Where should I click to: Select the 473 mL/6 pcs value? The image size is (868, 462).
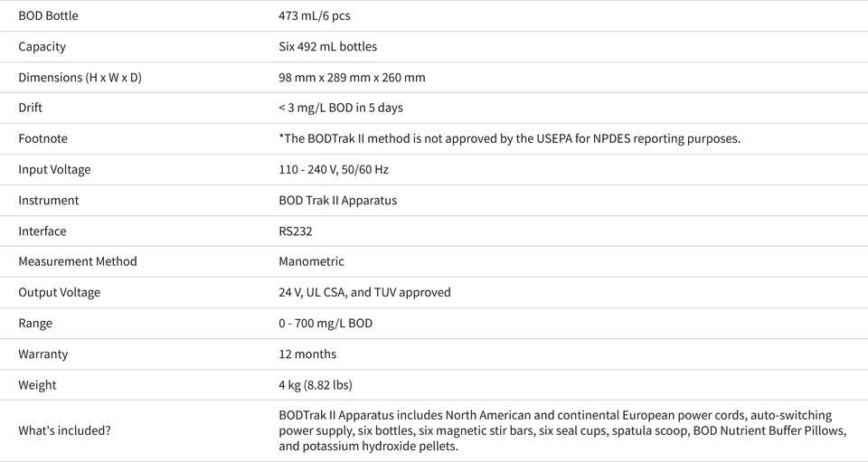tap(315, 15)
